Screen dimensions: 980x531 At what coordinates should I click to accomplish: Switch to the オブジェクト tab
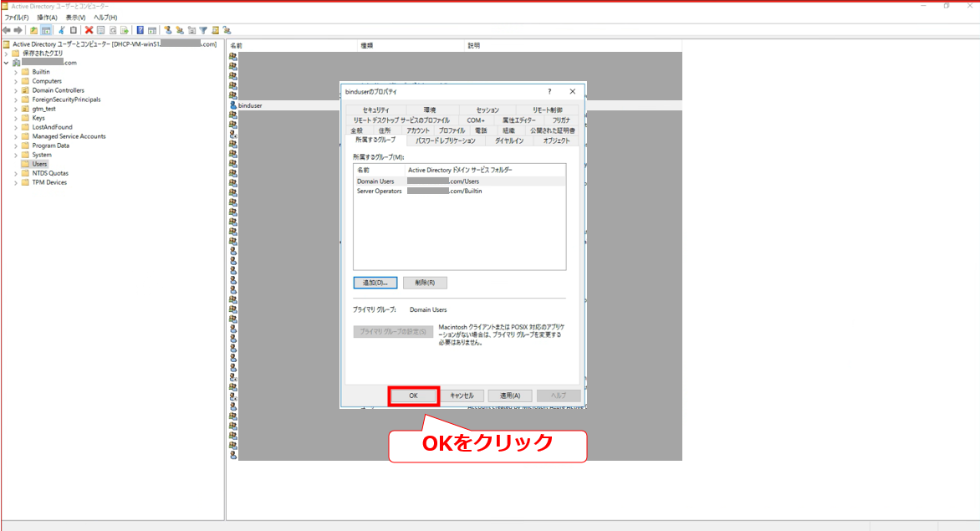556,140
